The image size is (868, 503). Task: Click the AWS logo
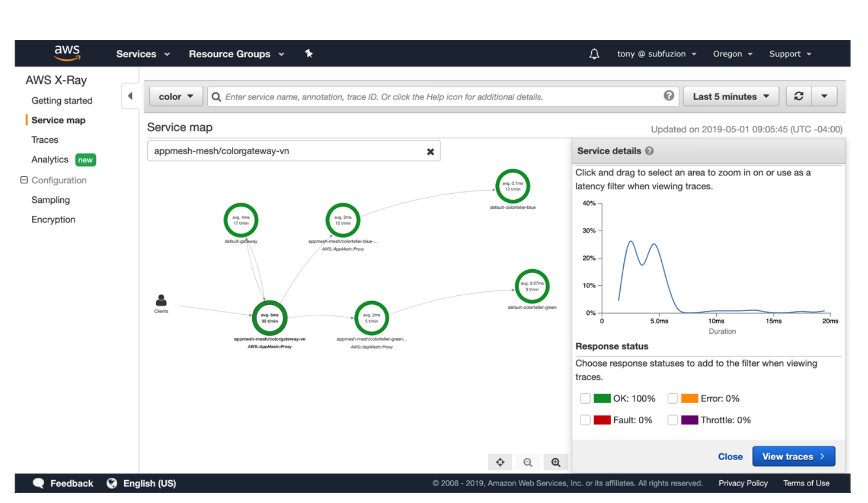[67, 53]
